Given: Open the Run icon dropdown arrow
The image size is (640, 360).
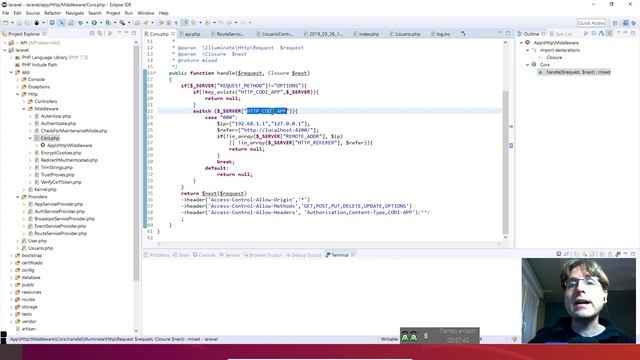Looking at the screenshot, I should (101, 23).
